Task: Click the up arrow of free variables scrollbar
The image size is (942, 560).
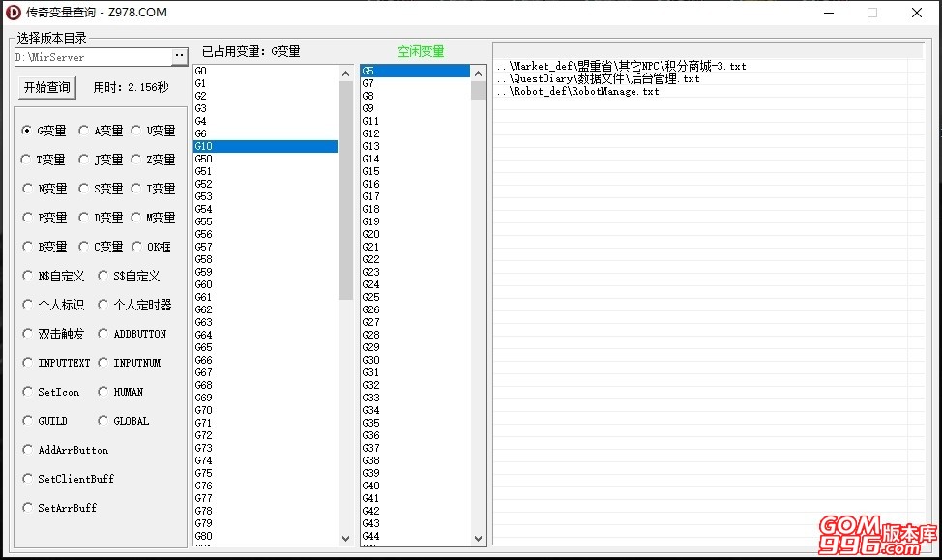Action: click(x=478, y=74)
